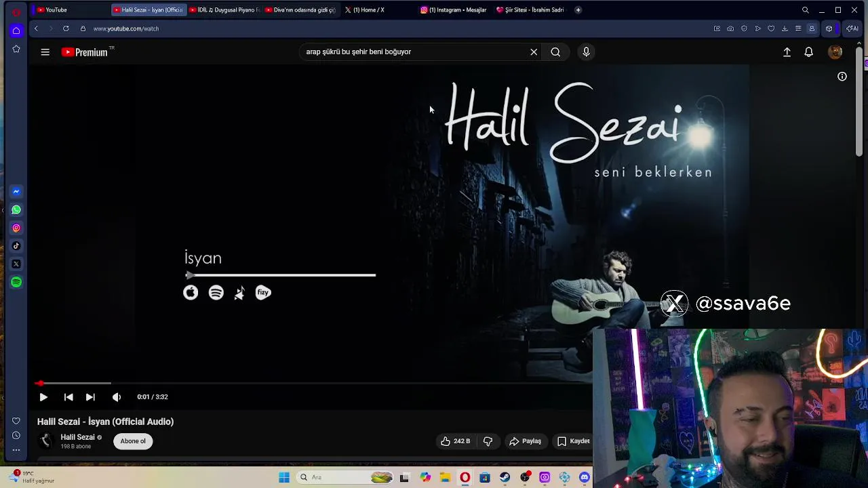Skip to the previous video
The height and width of the screenshot is (488, 868).
68,397
